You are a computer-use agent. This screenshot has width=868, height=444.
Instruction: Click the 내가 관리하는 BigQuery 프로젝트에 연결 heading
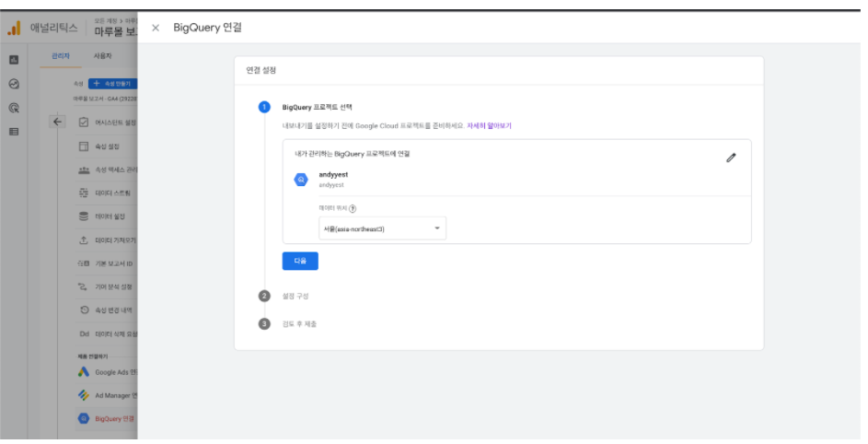[x=352, y=154]
